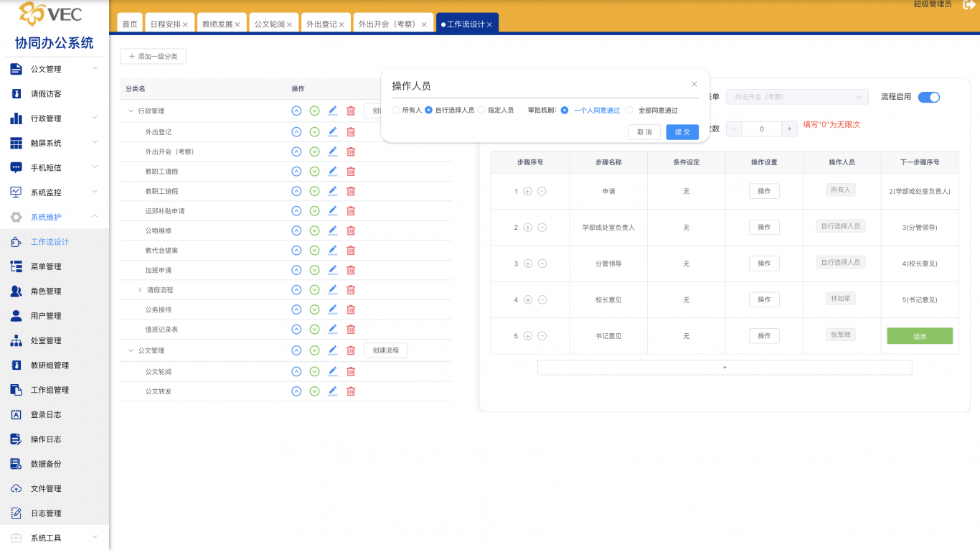Move 加班申请 row down with green arrow
This screenshot has height=550, width=980.
tap(314, 270)
